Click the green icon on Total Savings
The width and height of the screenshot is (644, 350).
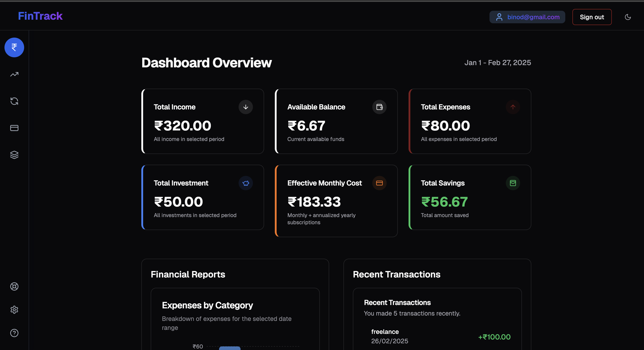[x=513, y=183]
